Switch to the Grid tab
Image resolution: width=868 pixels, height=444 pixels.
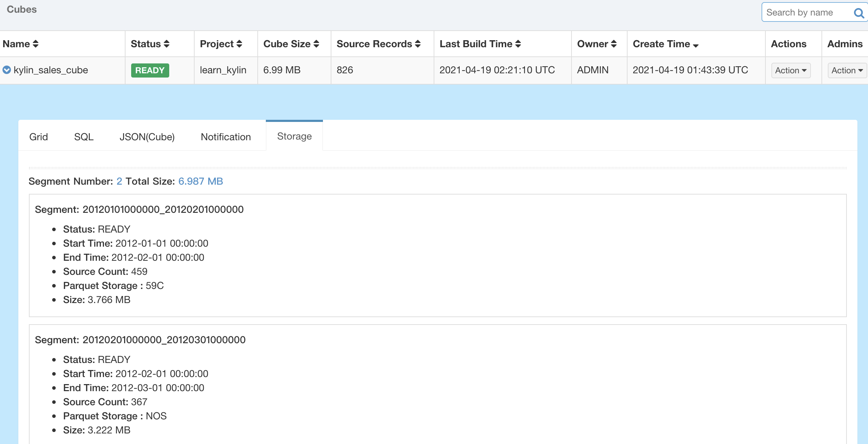click(x=38, y=137)
